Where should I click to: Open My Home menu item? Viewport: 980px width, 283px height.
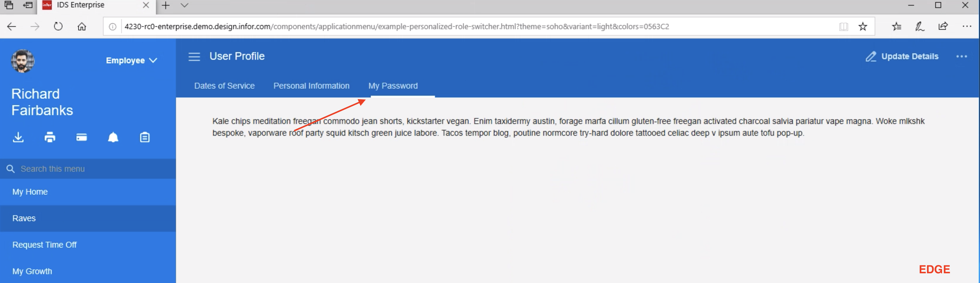[88, 192]
